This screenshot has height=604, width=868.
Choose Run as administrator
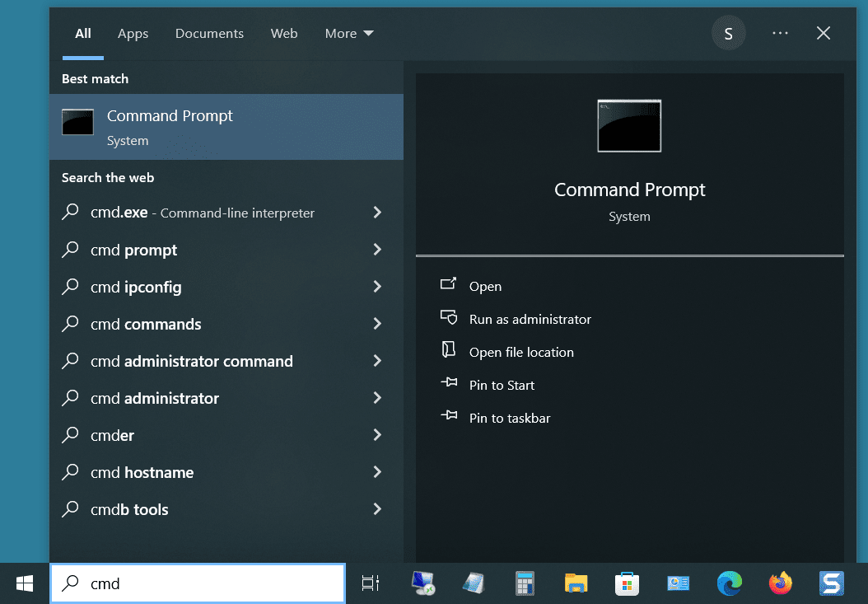pyautogui.click(x=530, y=319)
